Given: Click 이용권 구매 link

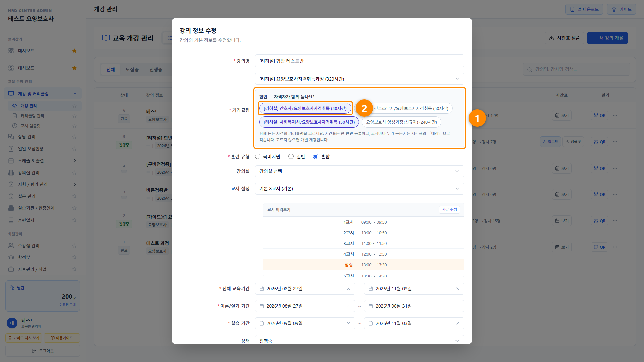Looking at the screenshot, I should pos(67,305).
